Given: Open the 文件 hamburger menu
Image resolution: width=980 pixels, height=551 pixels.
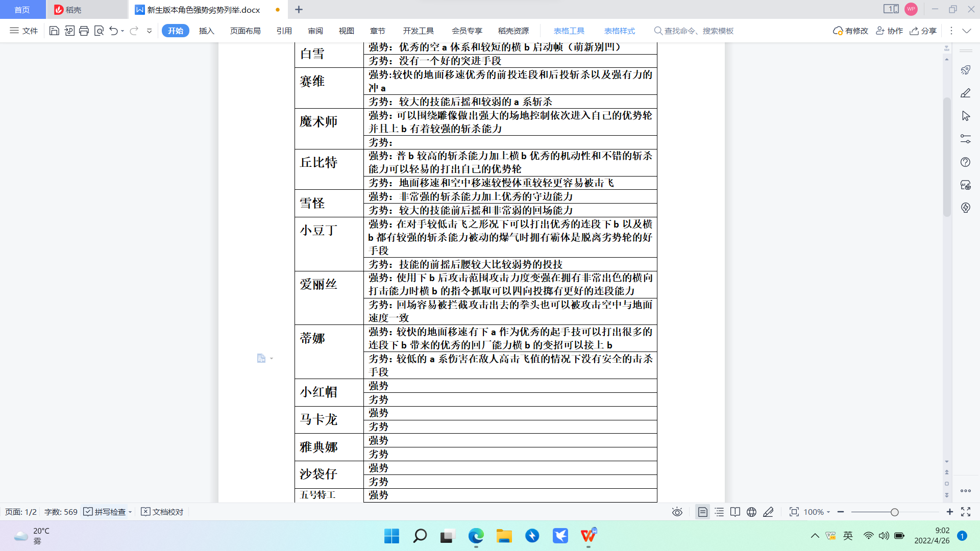Looking at the screenshot, I should 23,31.
